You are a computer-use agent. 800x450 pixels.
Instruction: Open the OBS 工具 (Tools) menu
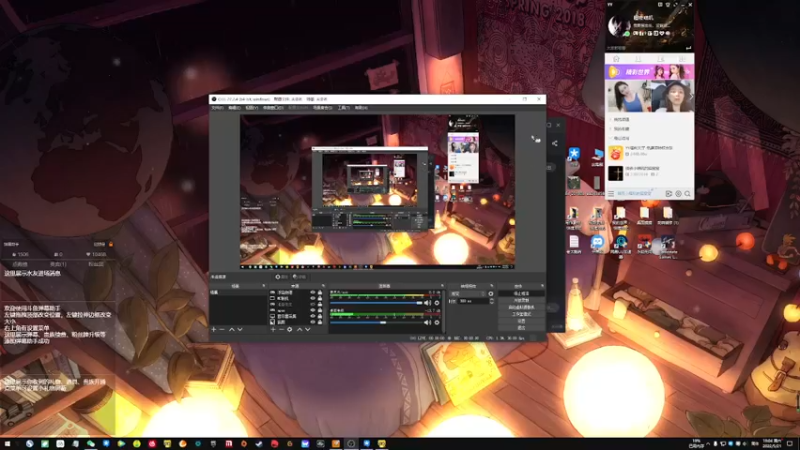click(343, 108)
